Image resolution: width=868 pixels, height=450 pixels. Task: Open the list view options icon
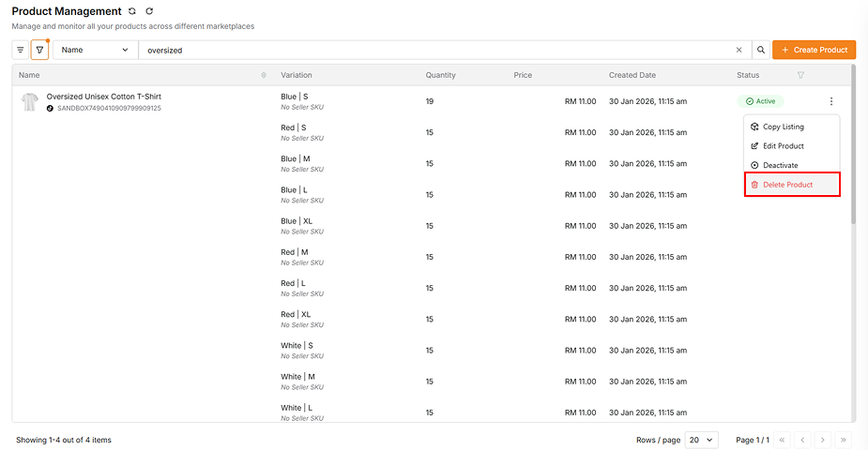click(x=21, y=50)
